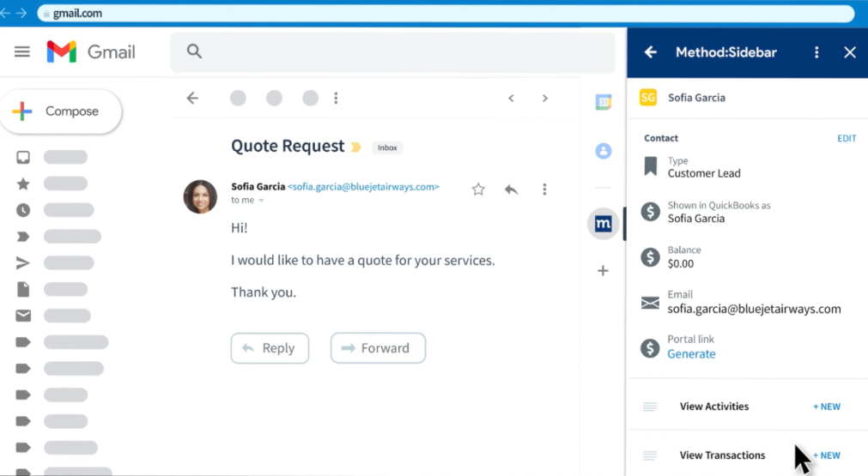Star the Quote Request email
868x476 pixels.
(478, 190)
